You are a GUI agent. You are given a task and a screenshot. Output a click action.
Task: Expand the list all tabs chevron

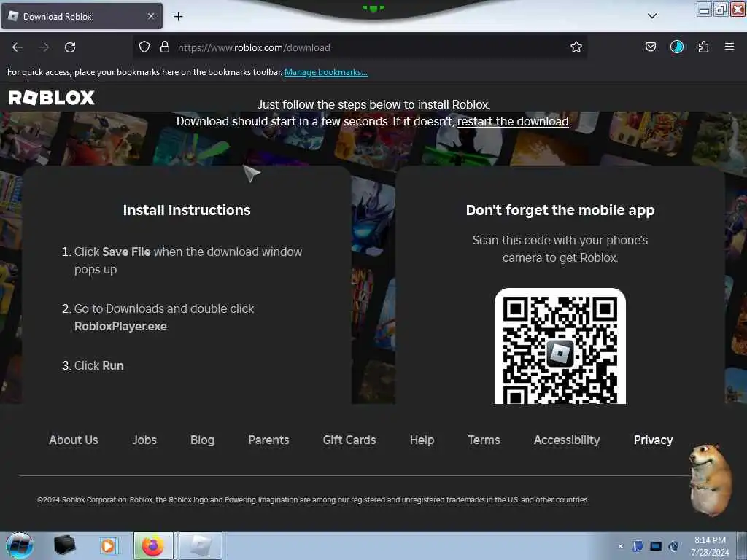(652, 16)
